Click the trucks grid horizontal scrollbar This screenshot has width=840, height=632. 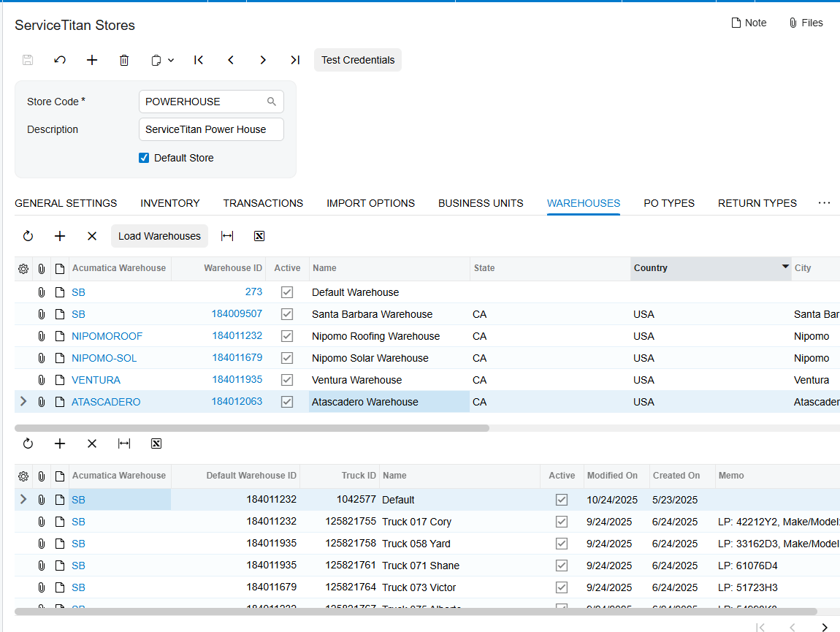coord(416,612)
